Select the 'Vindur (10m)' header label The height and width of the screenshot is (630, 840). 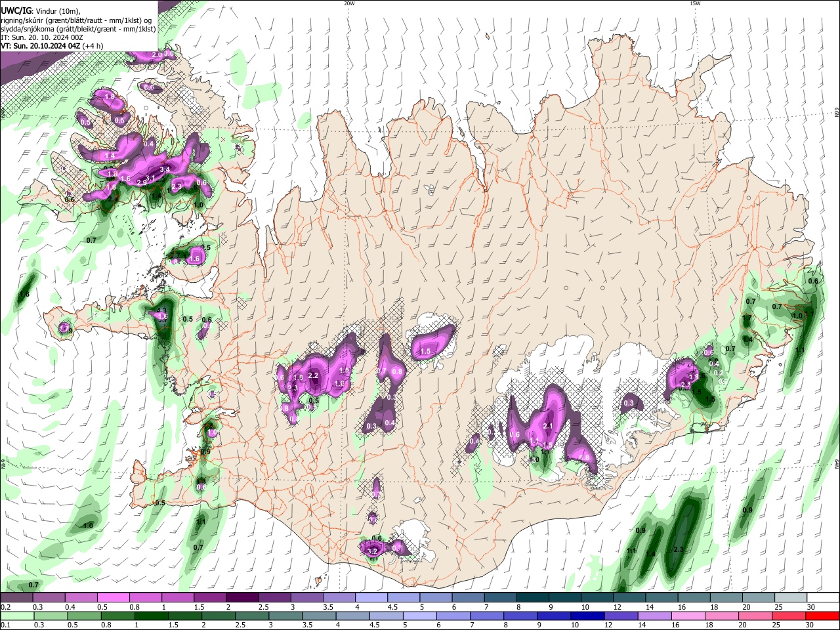(x=57, y=10)
